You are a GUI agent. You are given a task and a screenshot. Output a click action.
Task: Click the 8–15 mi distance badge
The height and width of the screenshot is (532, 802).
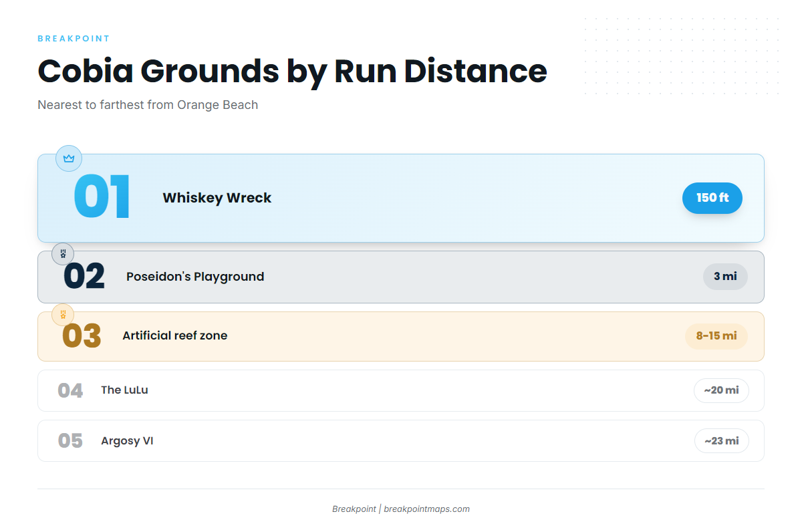[716, 336]
